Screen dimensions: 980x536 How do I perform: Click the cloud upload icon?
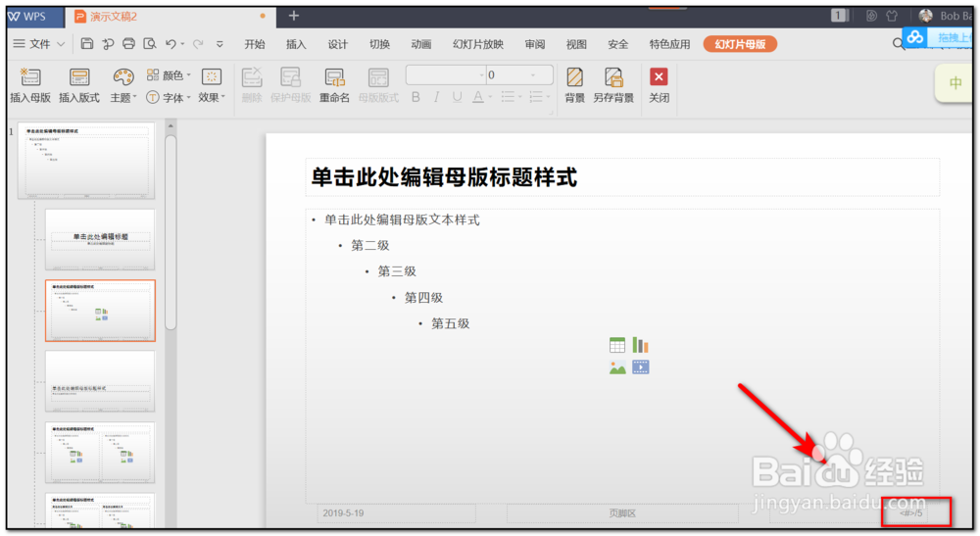915,37
